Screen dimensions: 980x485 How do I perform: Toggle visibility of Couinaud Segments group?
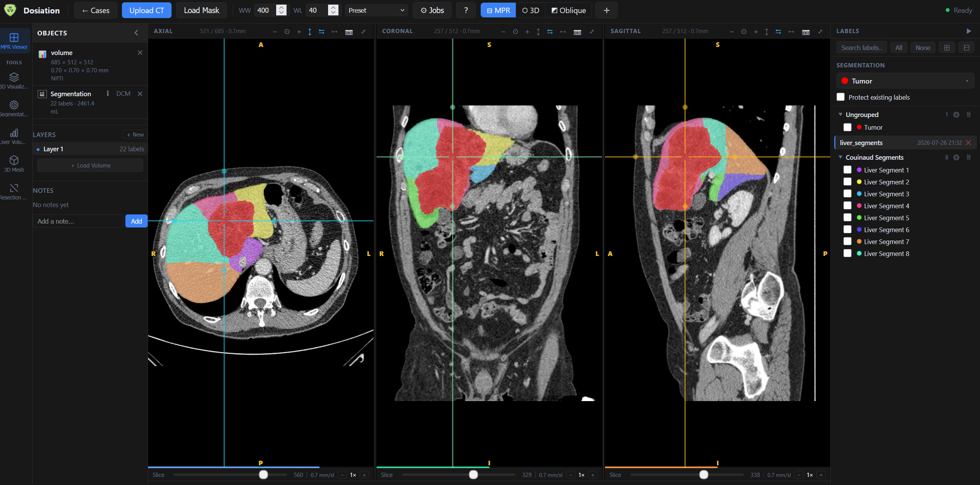click(957, 157)
